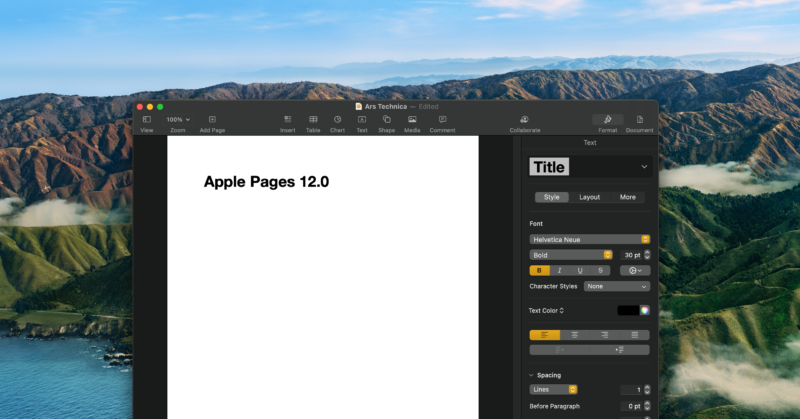Click the Add Page toolbar icon

212,120
